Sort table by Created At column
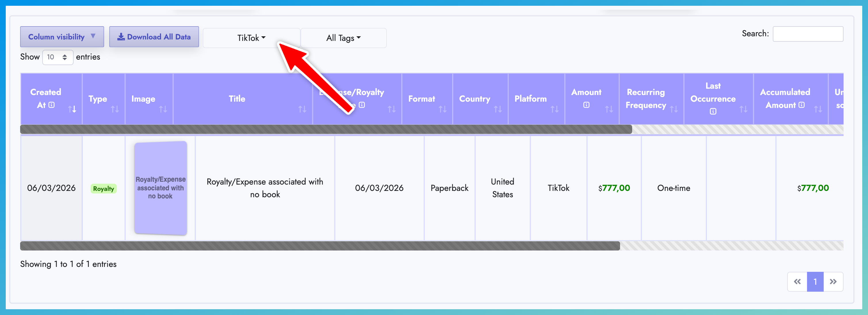 72,109
